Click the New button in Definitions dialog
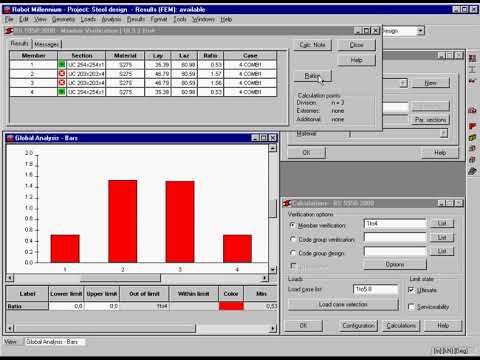The height and width of the screenshot is (360, 480). pos(431,83)
